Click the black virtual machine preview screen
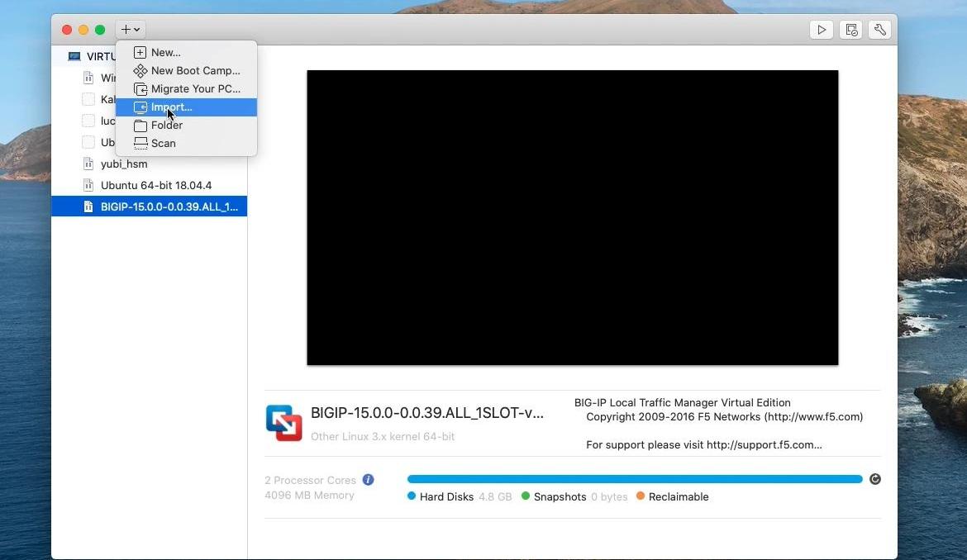The image size is (967, 560). coord(572,217)
